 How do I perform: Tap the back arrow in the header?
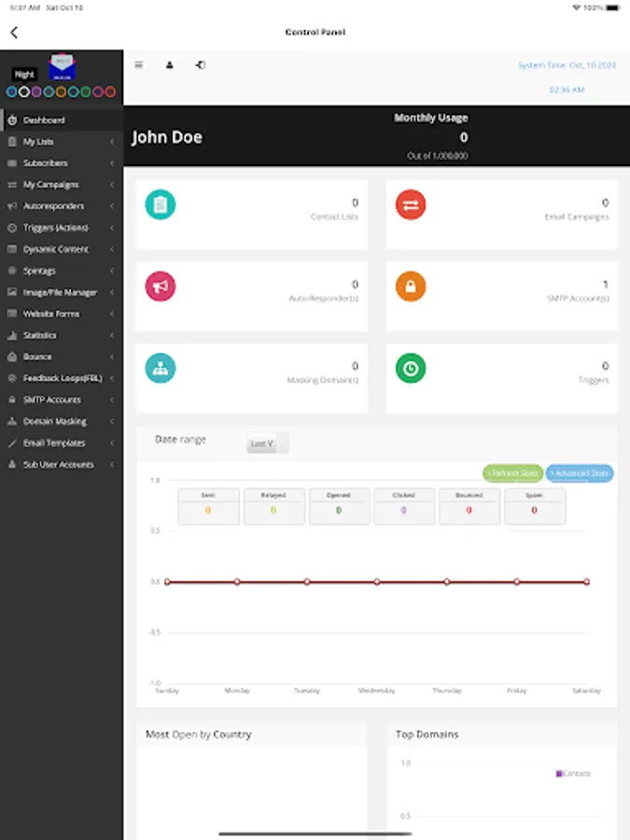tap(14, 33)
